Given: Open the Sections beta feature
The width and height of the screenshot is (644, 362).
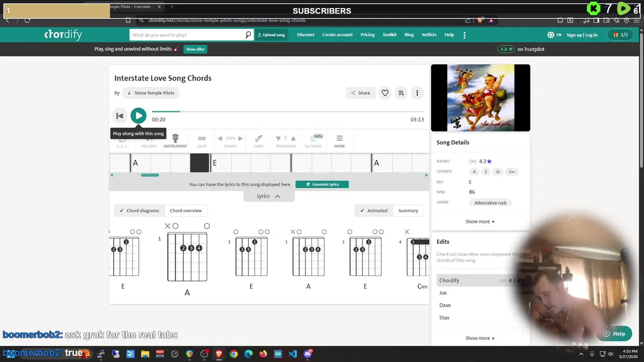Looking at the screenshot, I should coord(313,141).
